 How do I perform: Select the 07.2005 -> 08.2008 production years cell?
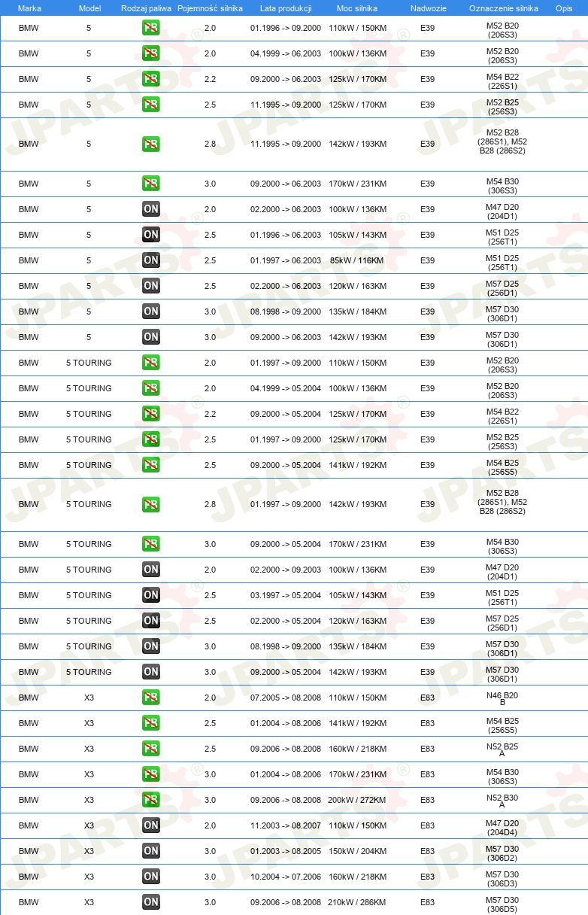(286, 698)
